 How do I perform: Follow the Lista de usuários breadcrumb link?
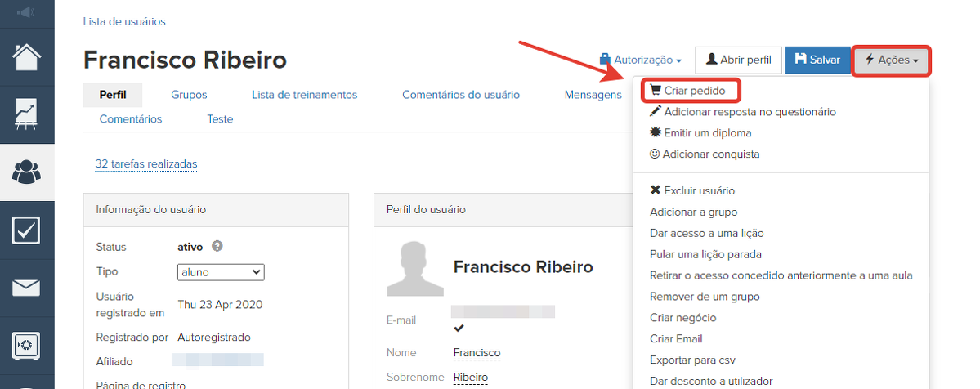pos(124,22)
